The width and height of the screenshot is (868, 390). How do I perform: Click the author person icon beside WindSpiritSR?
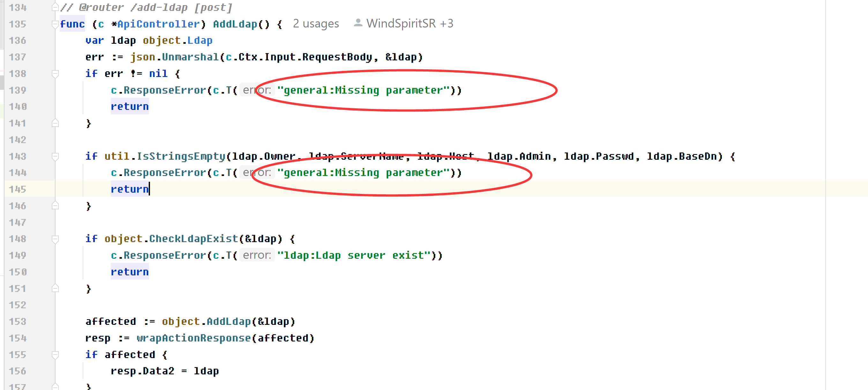(358, 23)
